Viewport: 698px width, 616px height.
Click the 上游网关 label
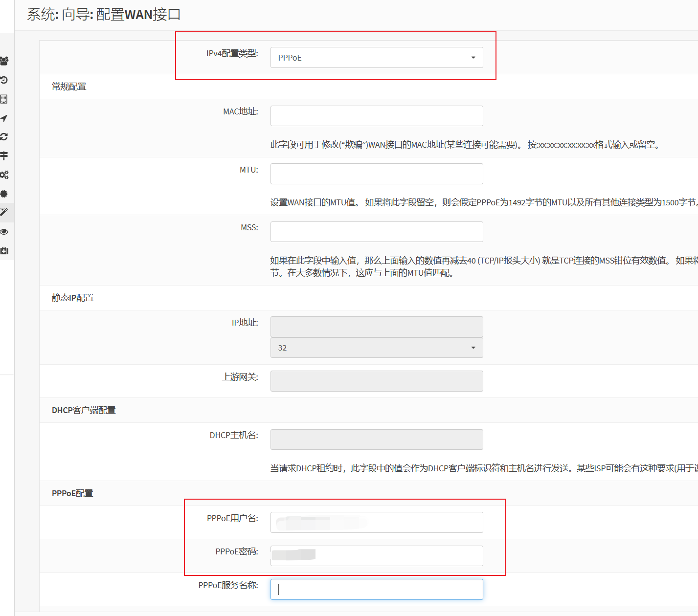tap(240, 377)
